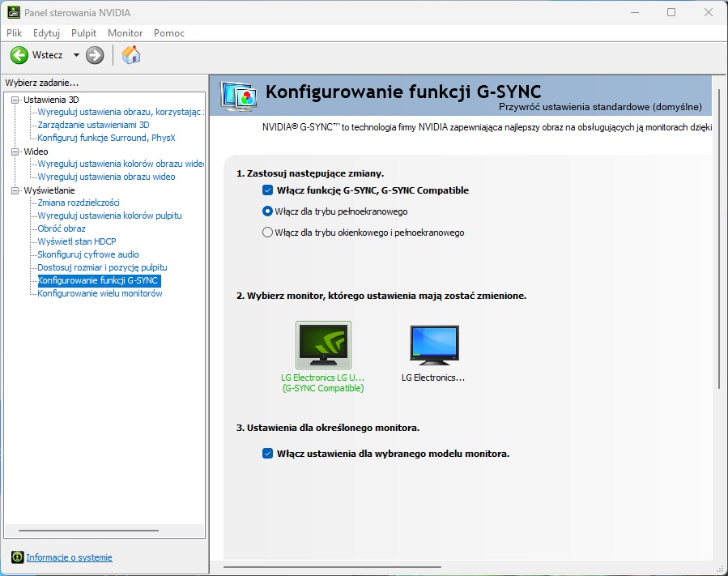Open the Edytuj menu

tap(46, 33)
